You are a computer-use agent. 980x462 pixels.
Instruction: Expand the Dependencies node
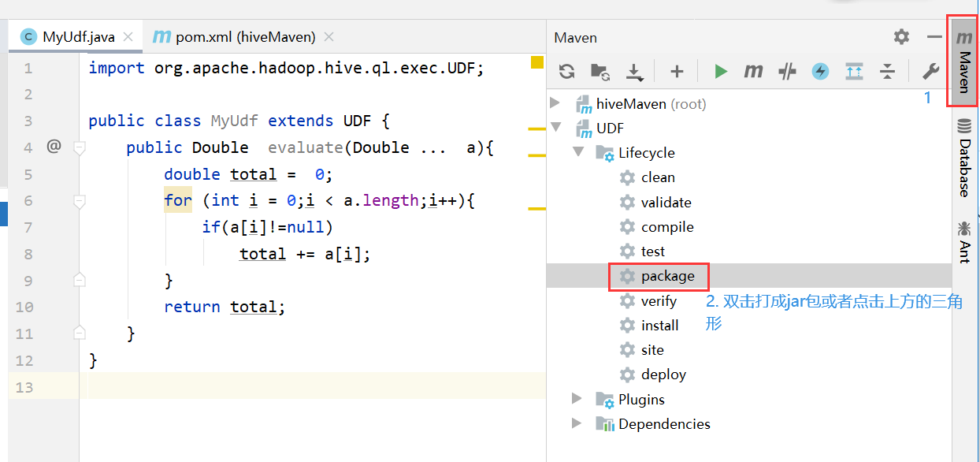(578, 423)
